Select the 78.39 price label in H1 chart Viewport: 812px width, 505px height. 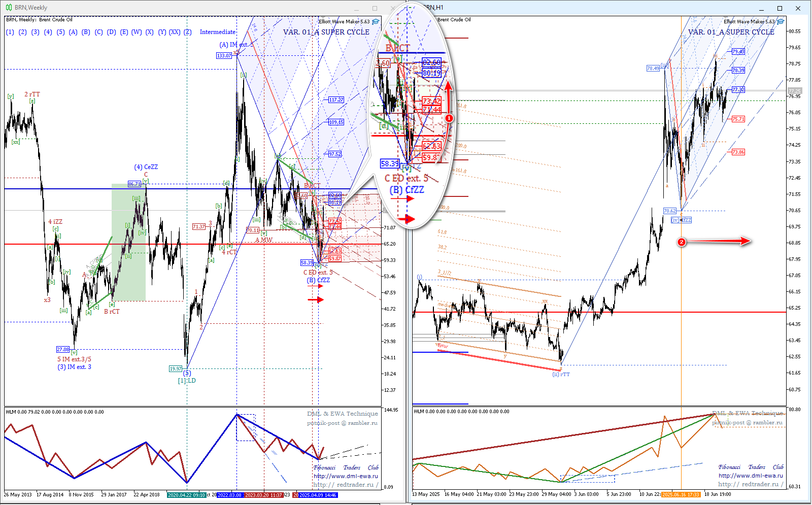coord(738,71)
